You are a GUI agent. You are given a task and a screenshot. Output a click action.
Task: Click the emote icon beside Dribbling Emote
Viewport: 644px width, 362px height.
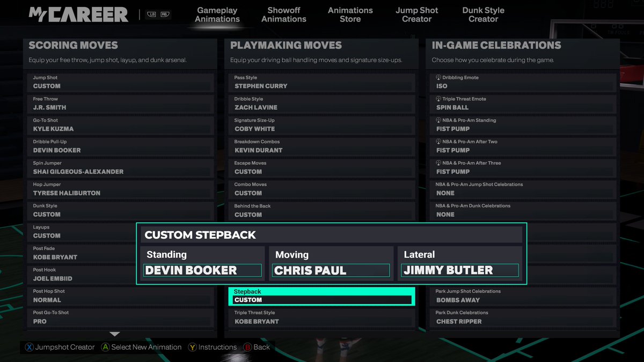tap(438, 78)
